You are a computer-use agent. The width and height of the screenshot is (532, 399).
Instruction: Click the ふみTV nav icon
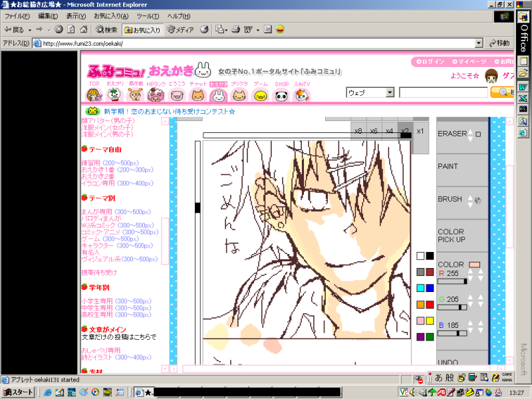301,95
